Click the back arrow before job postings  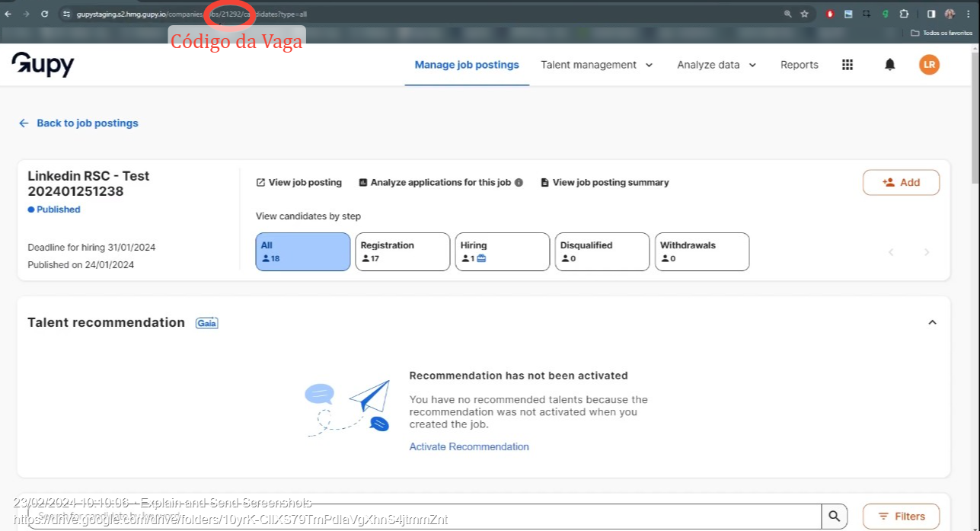pyautogui.click(x=24, y=123)
